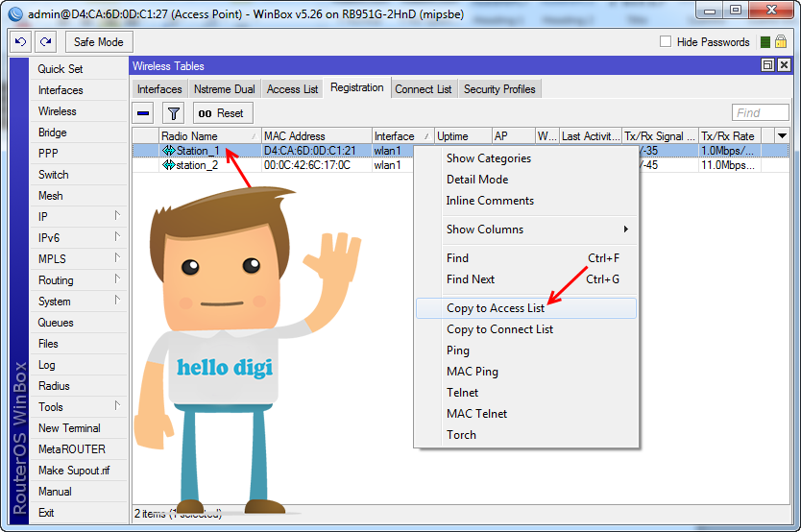Screen dimensions: 801x532
Task: Choose Telnet from context menu
Action: (526, 393)
